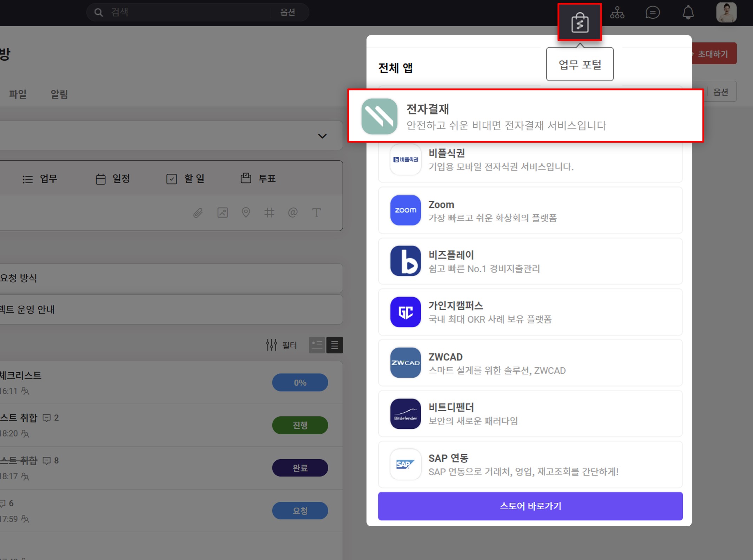Open the chat messages icon

click(x=652, y=13)
